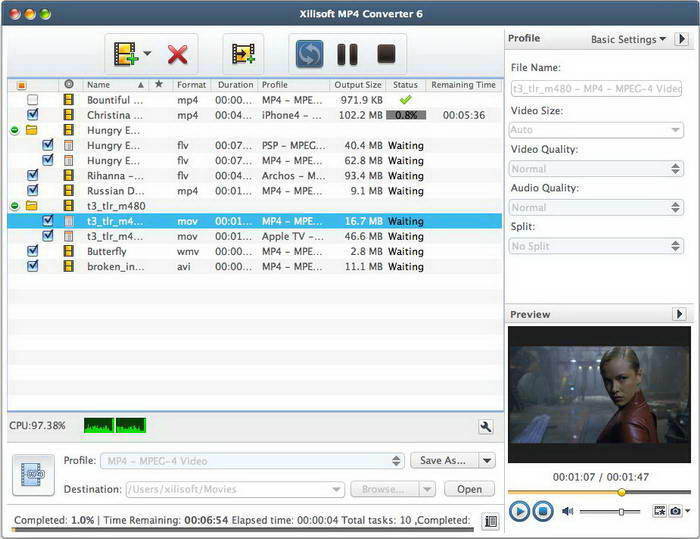Check the Bountiful file checkbox

pyautogui.click(x=33, y=100)
